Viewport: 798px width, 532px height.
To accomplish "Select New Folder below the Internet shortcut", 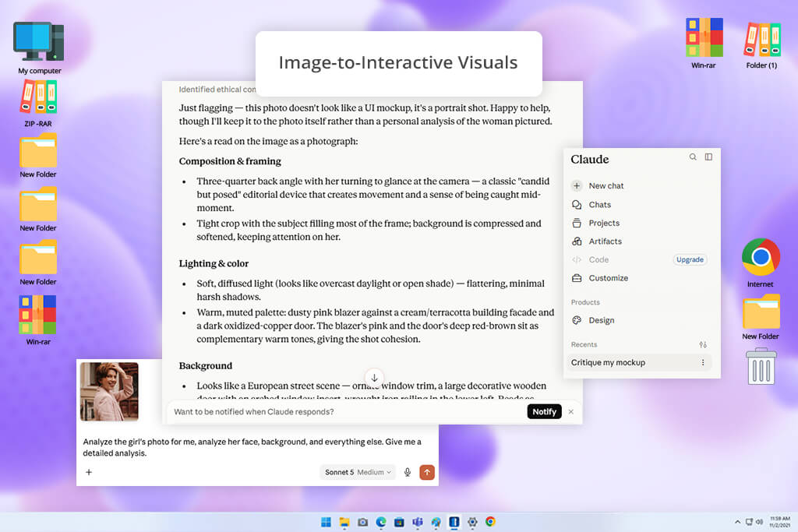I will pyautogui.click(x=761, y=317).
